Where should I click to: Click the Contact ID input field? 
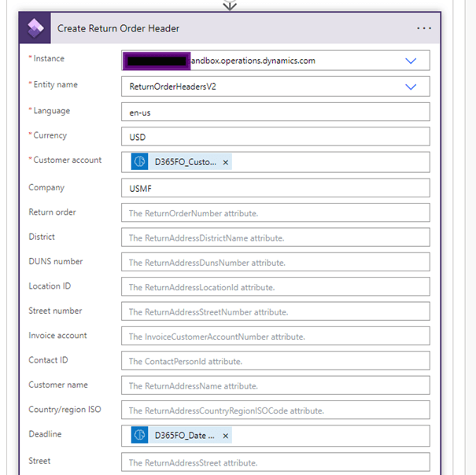(x=275, y=361)
